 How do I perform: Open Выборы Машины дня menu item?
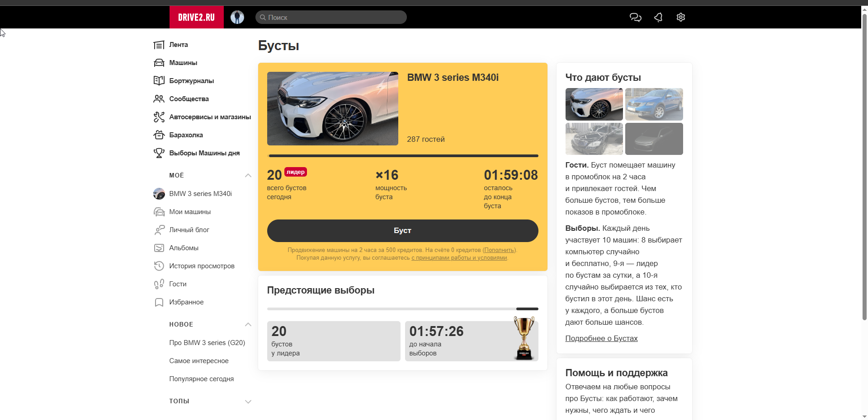click(x=204, y=153)
